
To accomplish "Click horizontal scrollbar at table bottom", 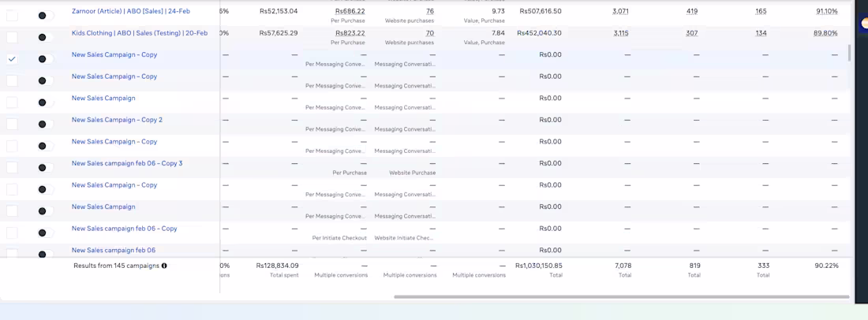I will point(622,297).
